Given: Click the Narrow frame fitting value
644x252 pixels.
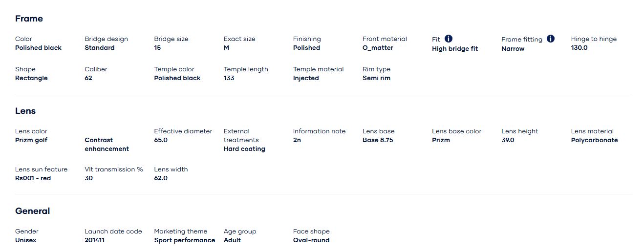Looking at the screenshot, I should click(513, 49).
